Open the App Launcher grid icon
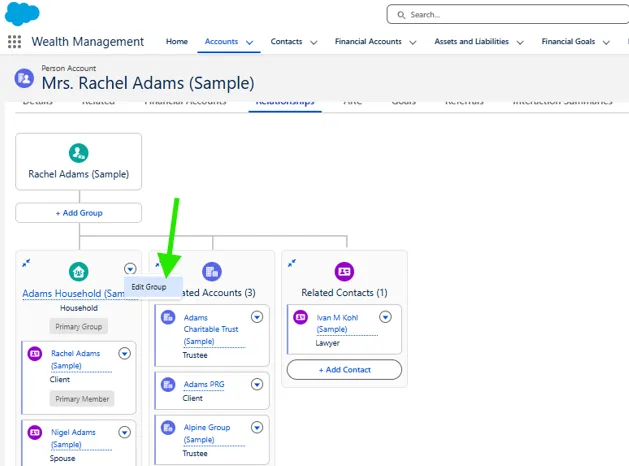629x466 pixels. 14,42
